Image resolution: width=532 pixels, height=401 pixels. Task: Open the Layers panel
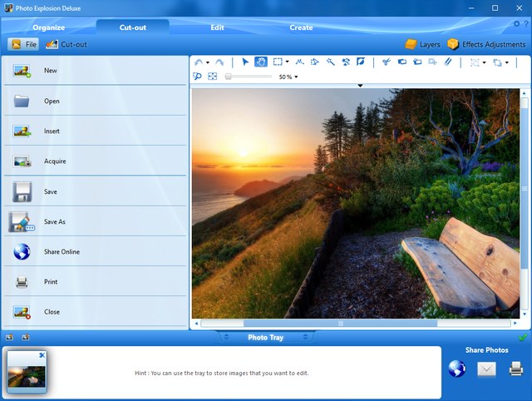[422, 44]
